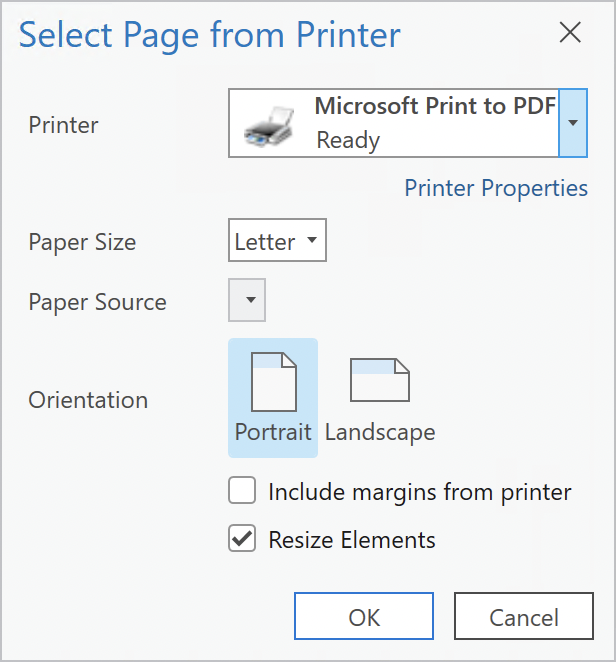This screenshot has width=616, height=662.
Task: Click the dialog title Select Page from Printer
Action: coord(210,35)
